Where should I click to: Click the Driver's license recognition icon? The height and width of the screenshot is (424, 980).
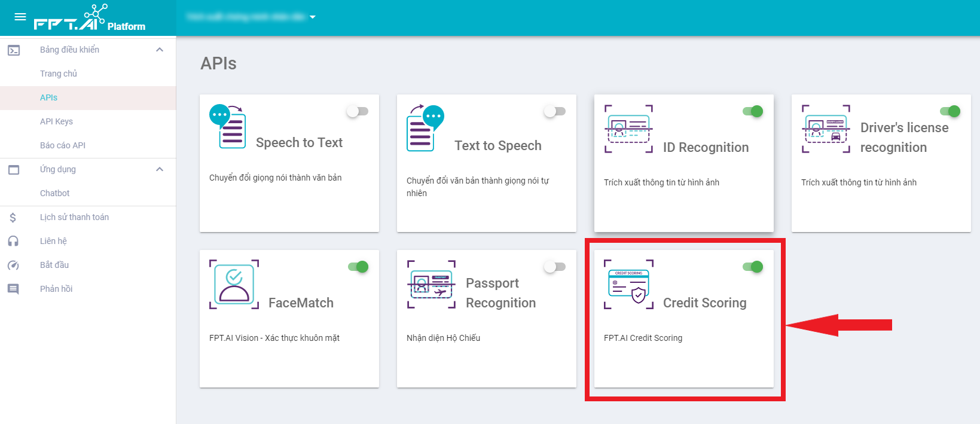point(826,129)
